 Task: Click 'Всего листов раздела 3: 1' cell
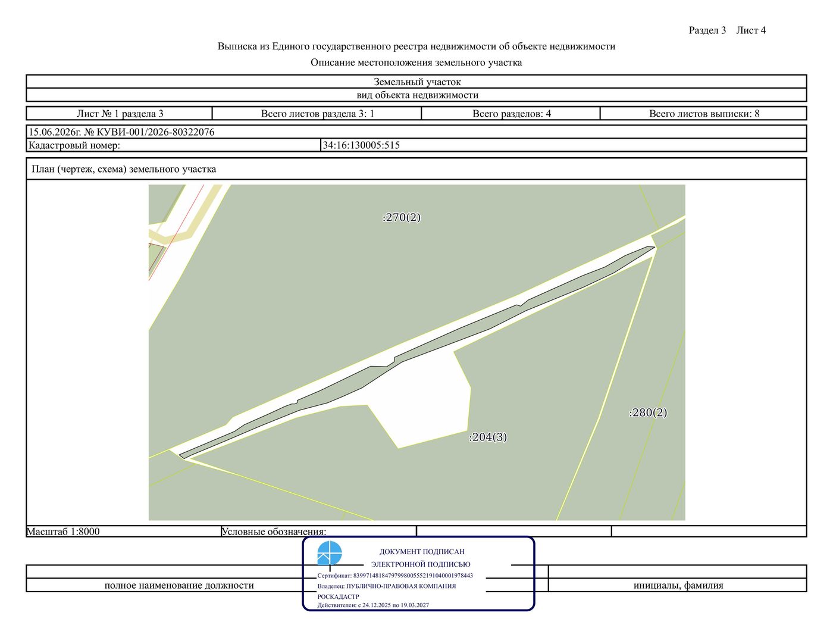(317, 113)
